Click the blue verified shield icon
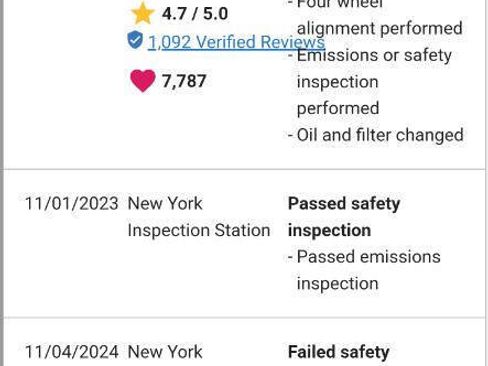Screen dimensions: 488x366 tap(135, 40)
